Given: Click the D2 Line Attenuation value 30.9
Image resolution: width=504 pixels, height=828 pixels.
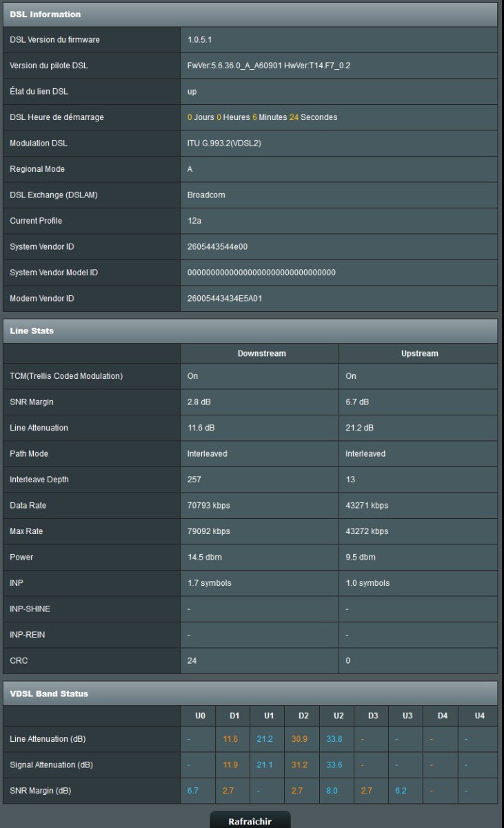Looking at the screenshot, I should (299, 739).
